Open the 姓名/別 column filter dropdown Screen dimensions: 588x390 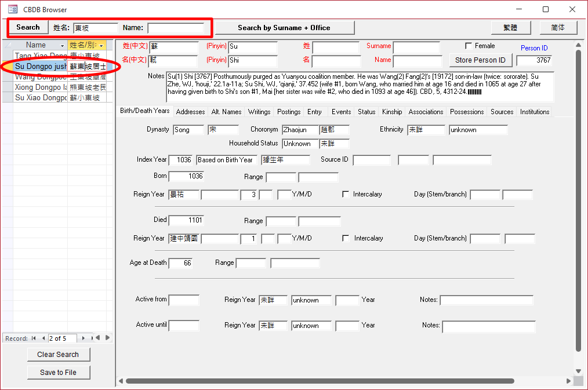coord(102,45)
